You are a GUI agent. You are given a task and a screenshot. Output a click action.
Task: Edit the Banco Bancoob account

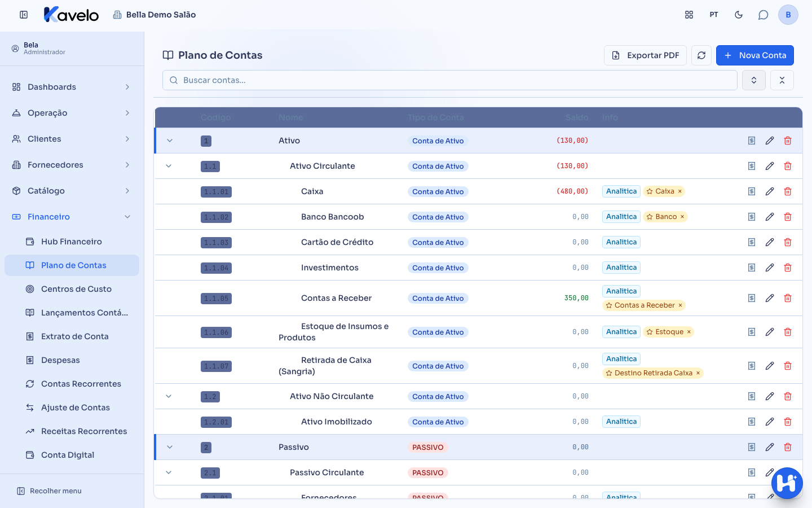tap(770, 217)
